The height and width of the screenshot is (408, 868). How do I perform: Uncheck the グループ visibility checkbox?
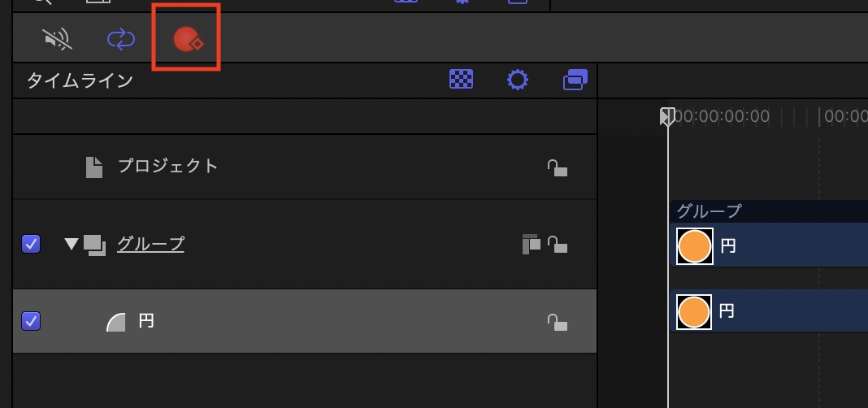coord(31,244)
